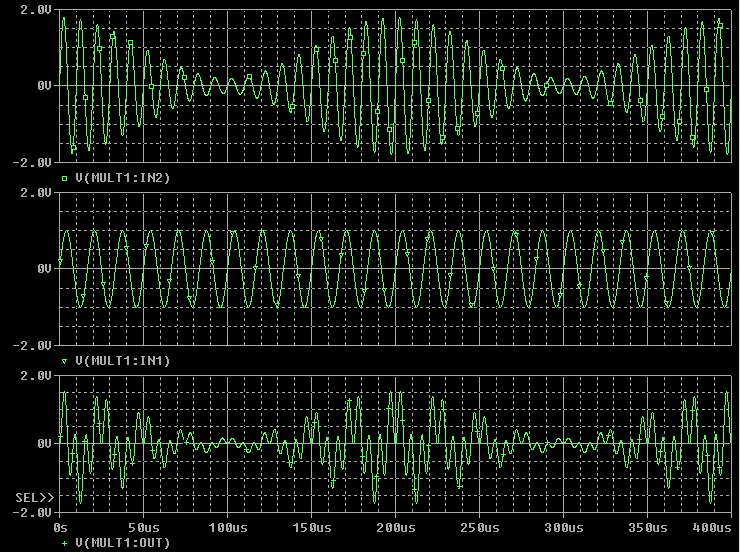Click the 2.0V label of the top plot

[36, 9]
